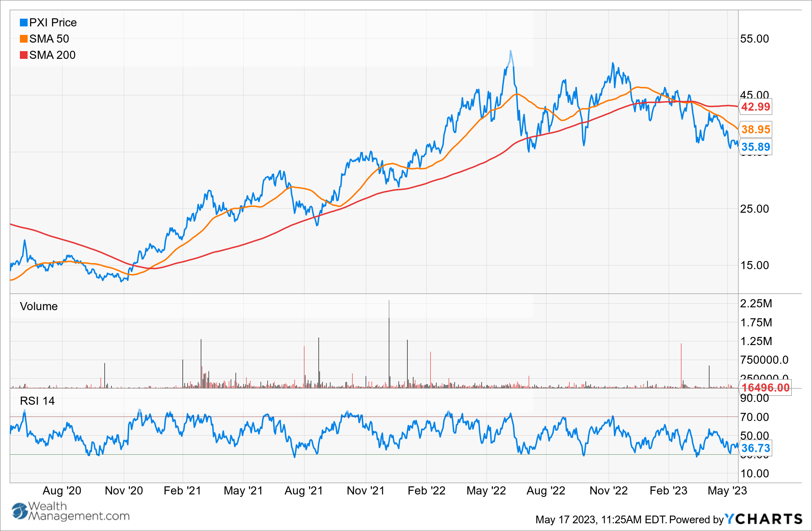Screen dimensions: 812x531
Task: Click the RSI 14 panel label
Action: point(37,401)
